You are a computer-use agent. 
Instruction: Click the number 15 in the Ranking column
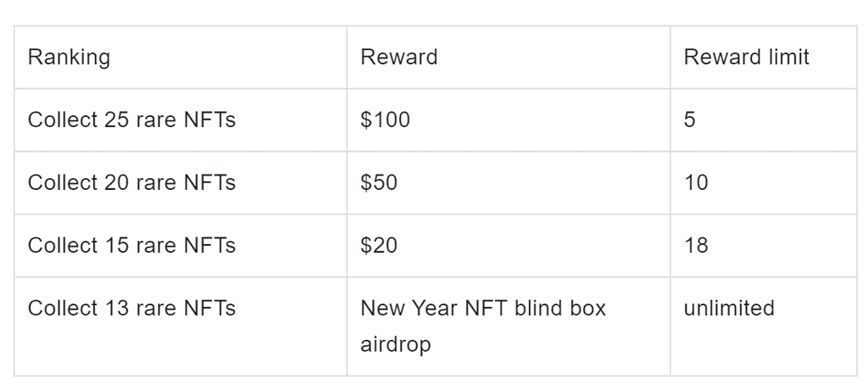pos(116,246)
